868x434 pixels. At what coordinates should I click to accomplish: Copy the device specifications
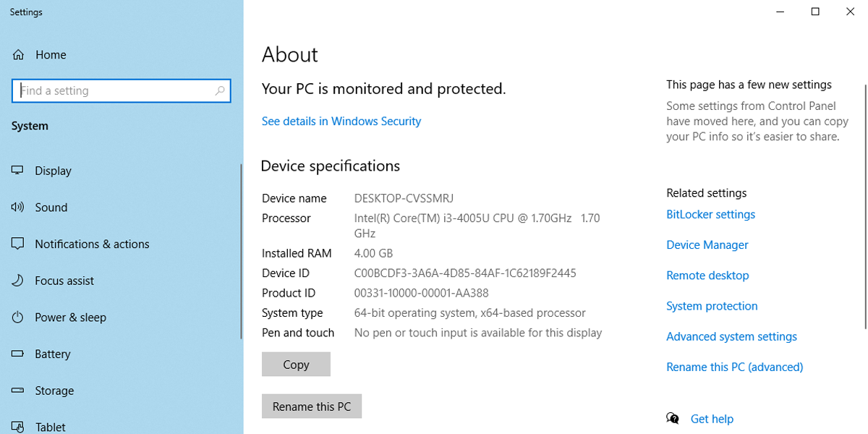295,364
